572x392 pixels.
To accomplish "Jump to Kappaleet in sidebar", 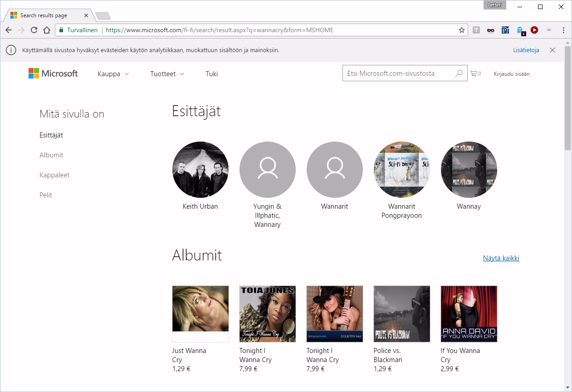I will pyautogui.click(x=54, y=175).
